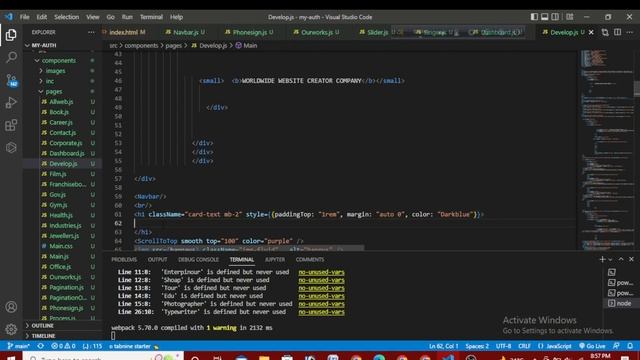Click tabnine starter status item

[x=134, y=346]
